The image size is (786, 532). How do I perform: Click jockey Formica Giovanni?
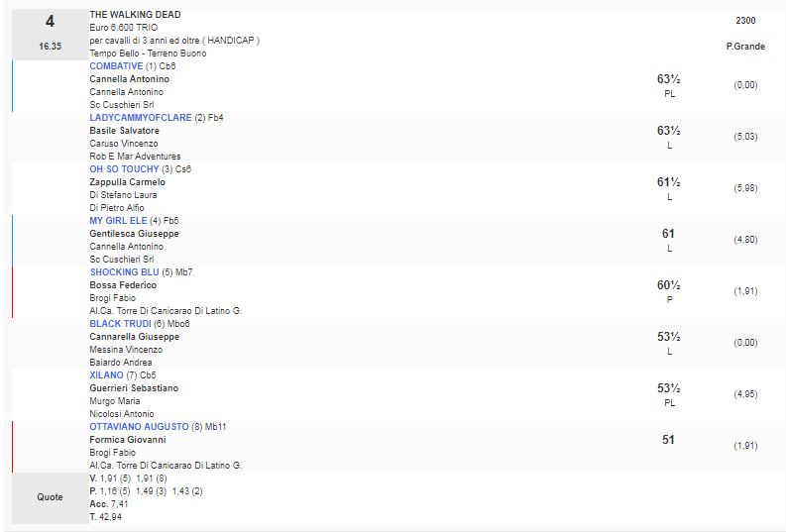[127, 440]
